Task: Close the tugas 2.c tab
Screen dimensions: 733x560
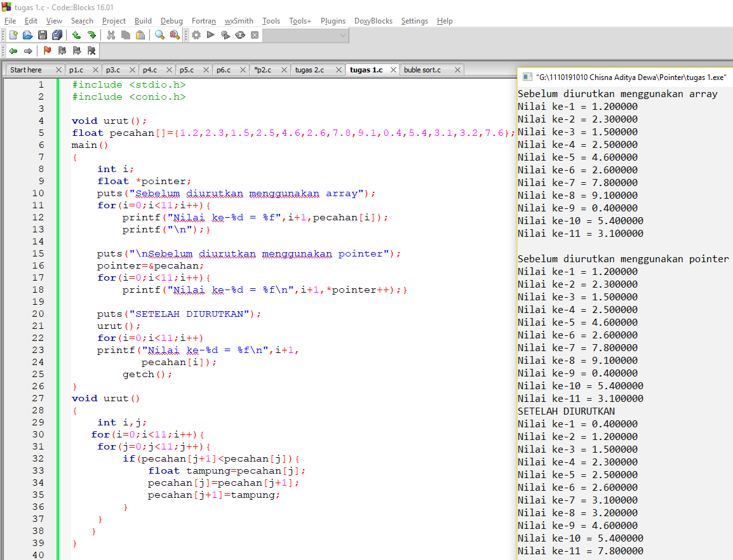Action: 339,70
